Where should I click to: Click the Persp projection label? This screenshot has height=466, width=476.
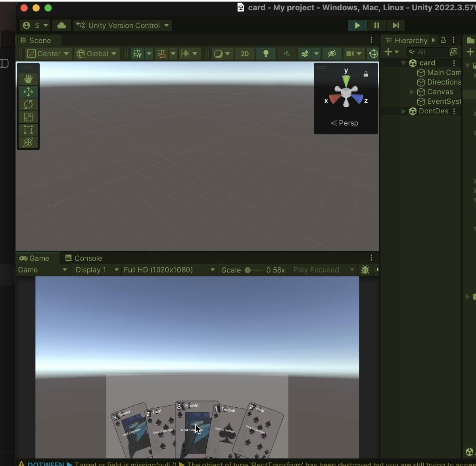pos(345,123)
